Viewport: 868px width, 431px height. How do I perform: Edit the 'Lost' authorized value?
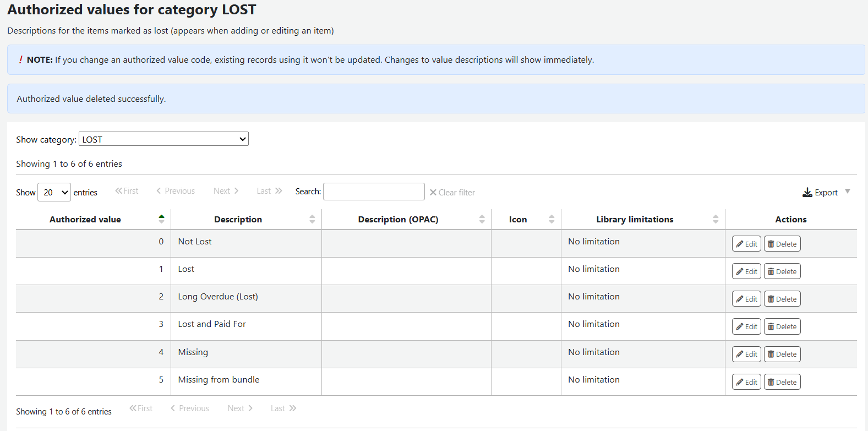click(x=746, y=271)
